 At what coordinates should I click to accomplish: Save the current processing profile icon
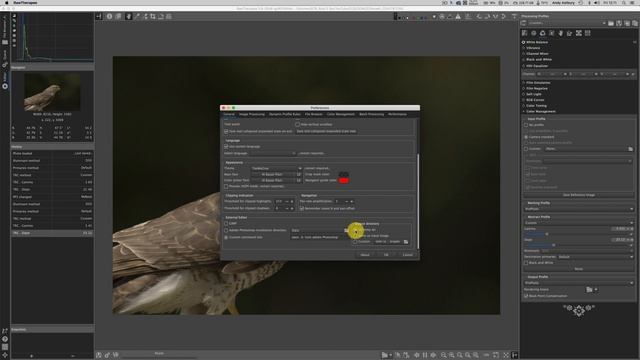[619, 23]
